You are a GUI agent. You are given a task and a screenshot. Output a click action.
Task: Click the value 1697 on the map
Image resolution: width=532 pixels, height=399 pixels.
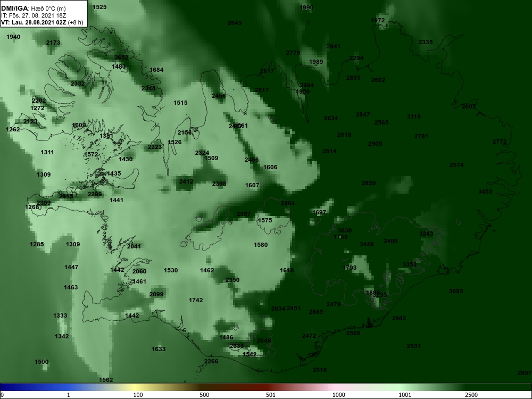pos(319,212)
